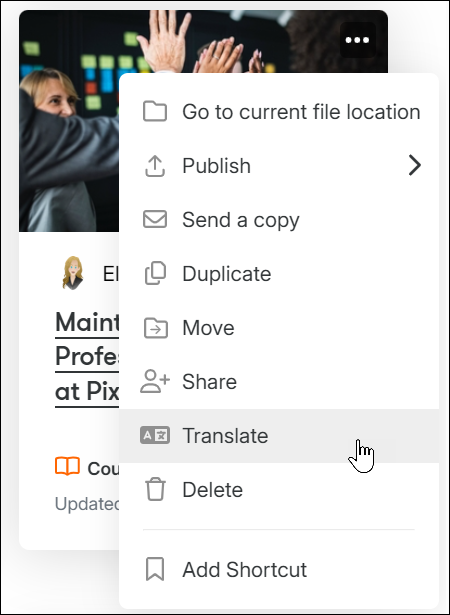The image size is (450, 615).
Task: Open the course title link on the card
Action: pyautogui.click(x=87, y=357)
